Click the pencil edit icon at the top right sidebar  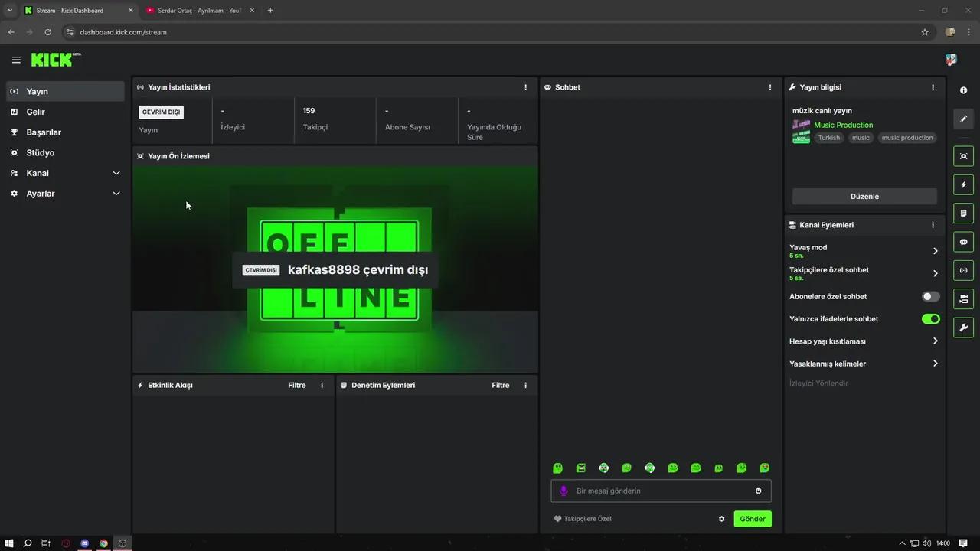click(x=963, y=119)
